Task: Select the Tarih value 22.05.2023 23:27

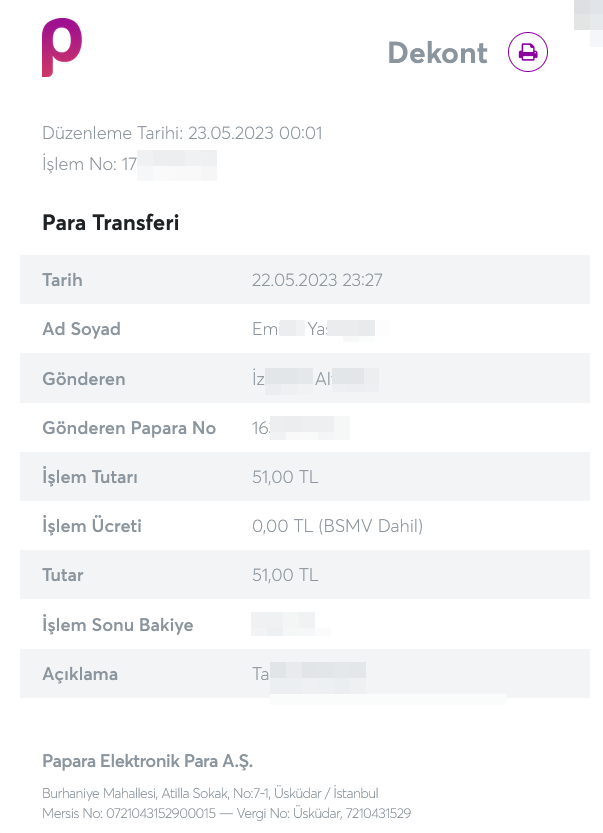Action: tap(317, 280)
